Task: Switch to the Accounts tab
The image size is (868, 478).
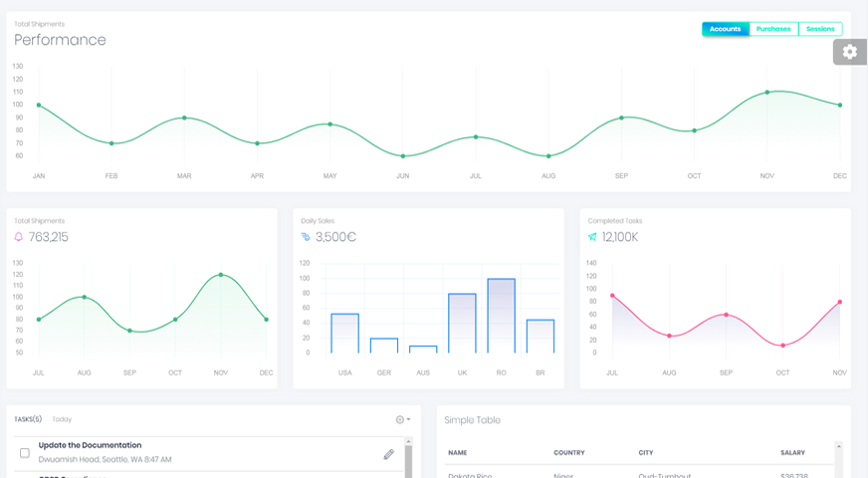Action: point(725,29)
